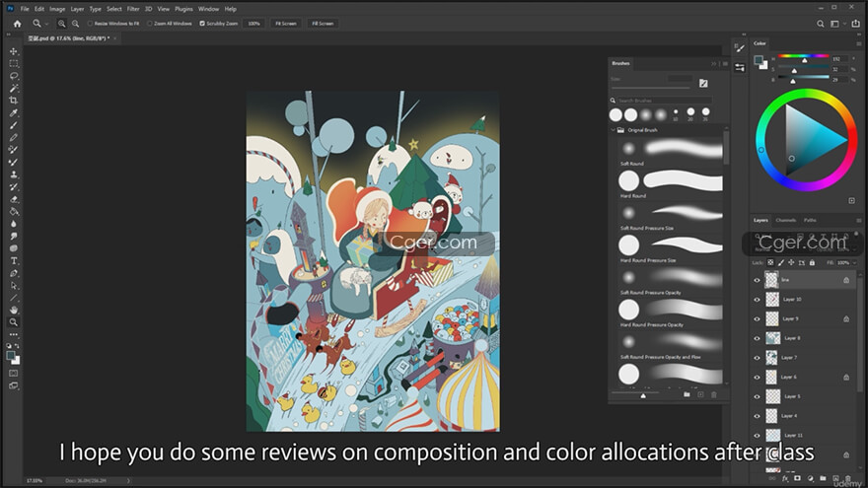This screenshot has height=488, width=868.
Task: Open the search icon in options bar
Action: point(821,24)
